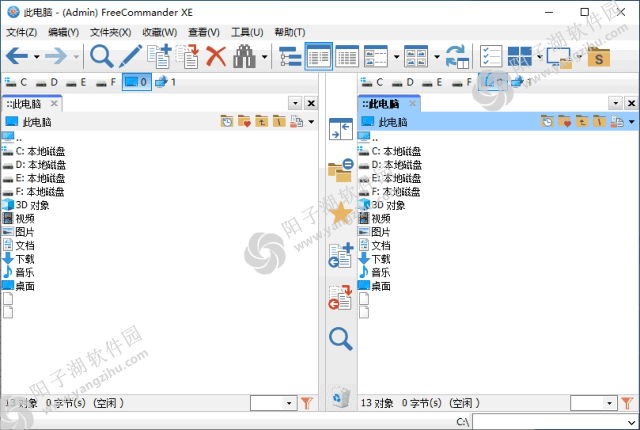Toggle the left panel filter funnel
The height and width of the screenshot is (430, 640).
pyautogui.click(x=307, y=403)
